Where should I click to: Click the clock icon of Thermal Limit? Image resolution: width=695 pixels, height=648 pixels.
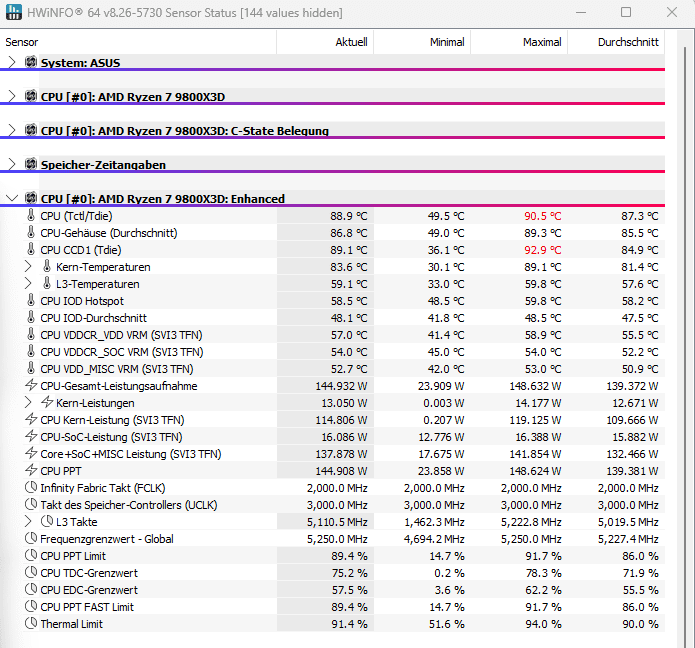click(x=31, y=623)
